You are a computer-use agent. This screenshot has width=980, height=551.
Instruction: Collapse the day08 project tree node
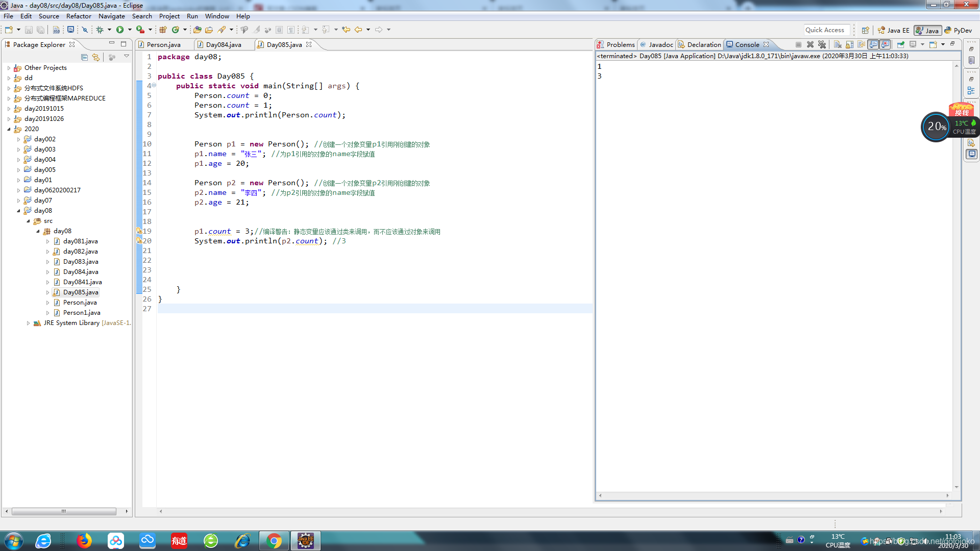pos(19,211)
